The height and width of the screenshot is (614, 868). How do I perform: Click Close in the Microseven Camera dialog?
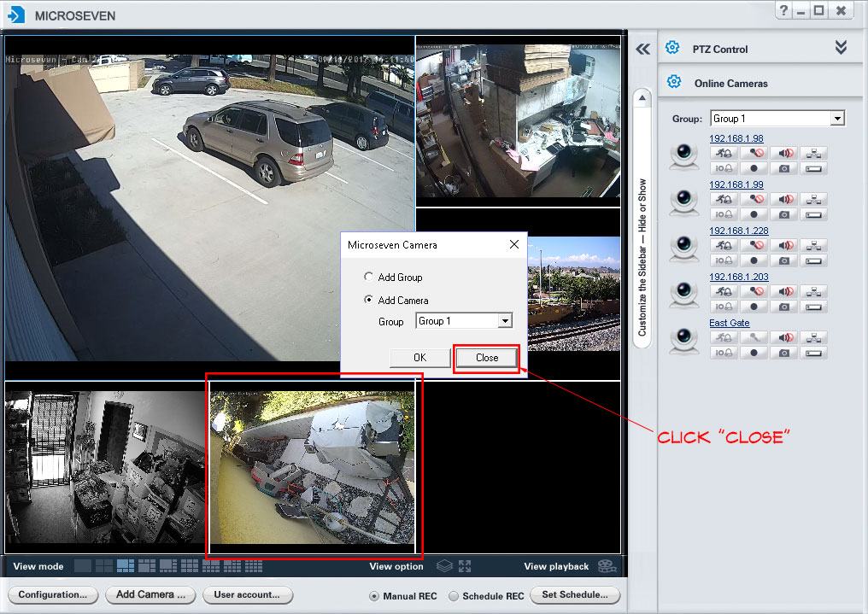coord(487,358)
